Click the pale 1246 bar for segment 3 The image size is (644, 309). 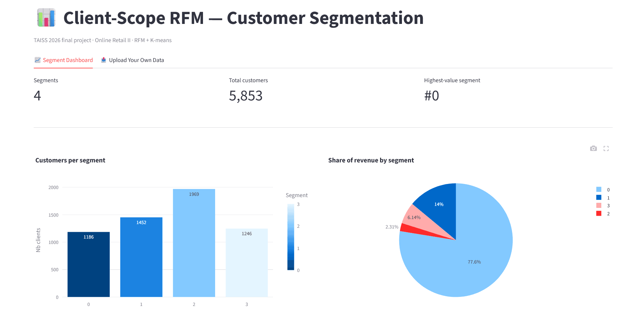[x=247, y=263]
